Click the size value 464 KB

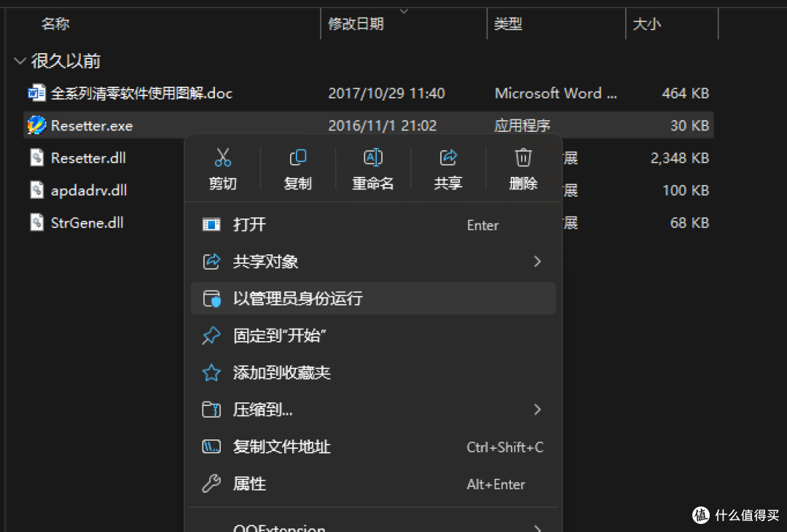click(685, 93)
